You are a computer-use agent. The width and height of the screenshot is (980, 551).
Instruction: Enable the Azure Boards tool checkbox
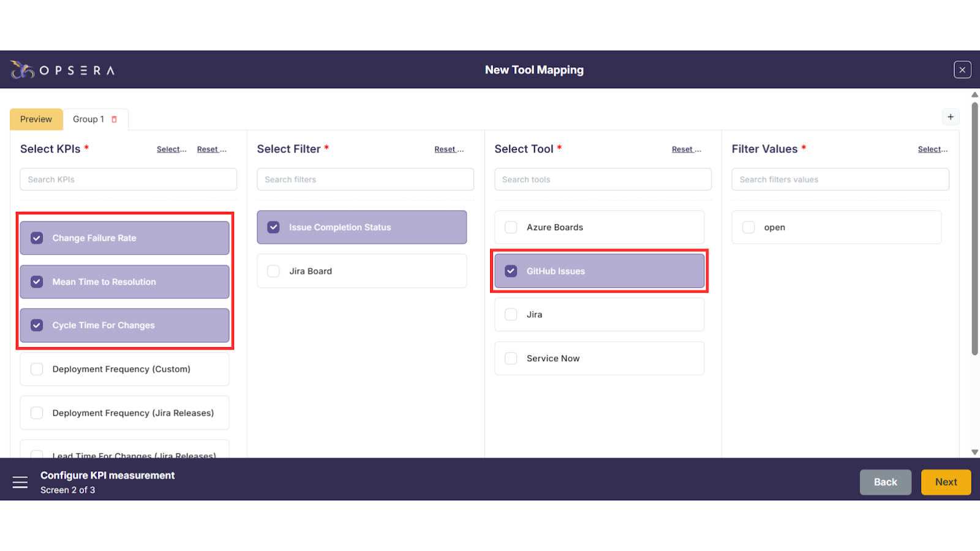point(511,227)
